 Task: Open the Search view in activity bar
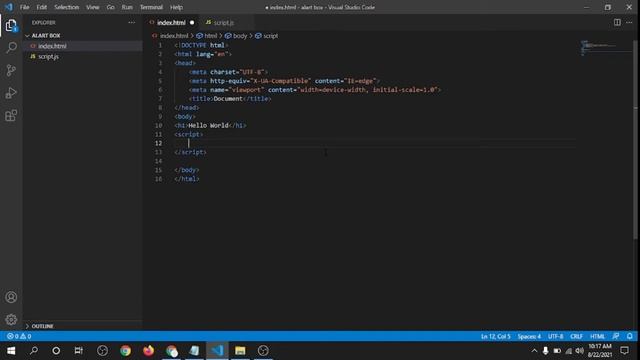click(x=11, y=48)
